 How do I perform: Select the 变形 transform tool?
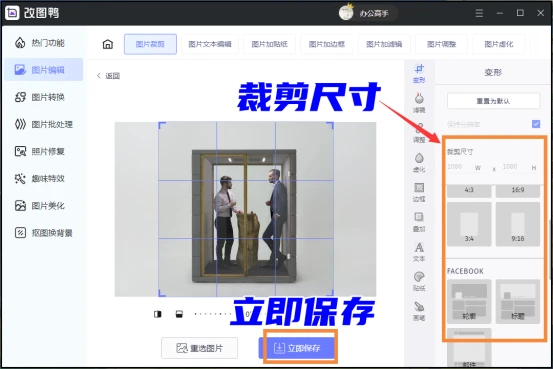[419, 73]
